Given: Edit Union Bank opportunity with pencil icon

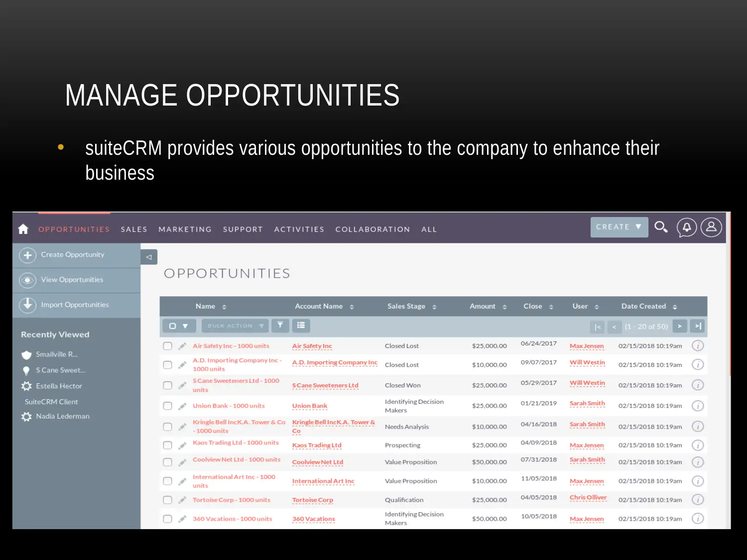Looking at the screenshot, I should (182, 406).
